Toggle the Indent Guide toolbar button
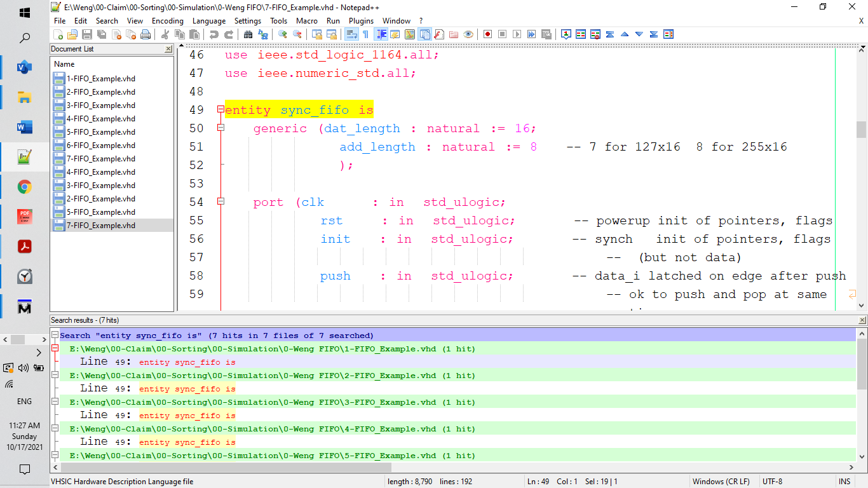 [x=381, y=34]
